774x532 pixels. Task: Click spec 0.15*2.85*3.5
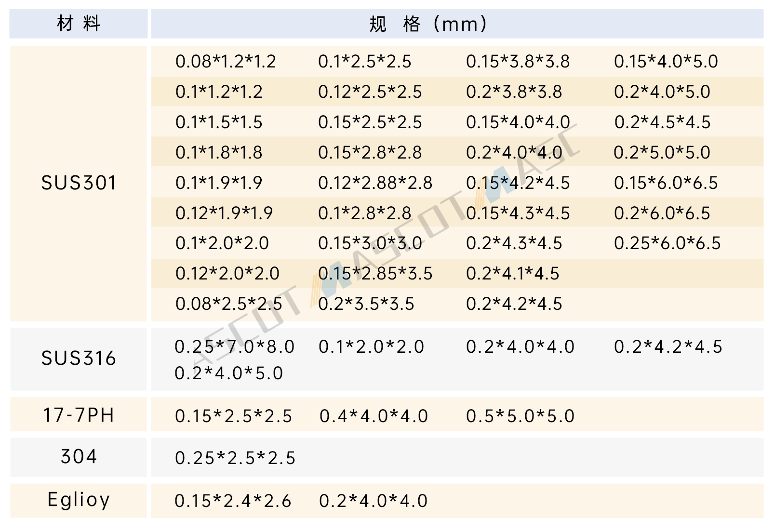click(375, 274)
